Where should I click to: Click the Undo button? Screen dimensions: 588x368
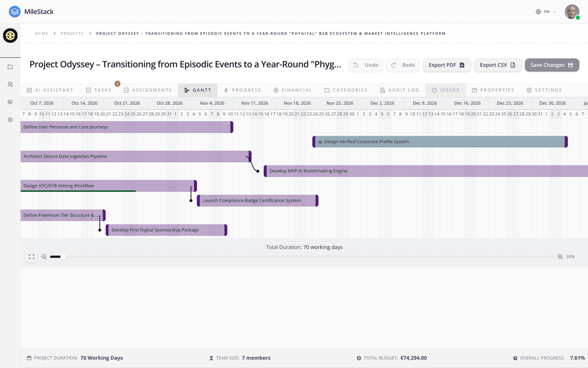[x=366, y=65]
